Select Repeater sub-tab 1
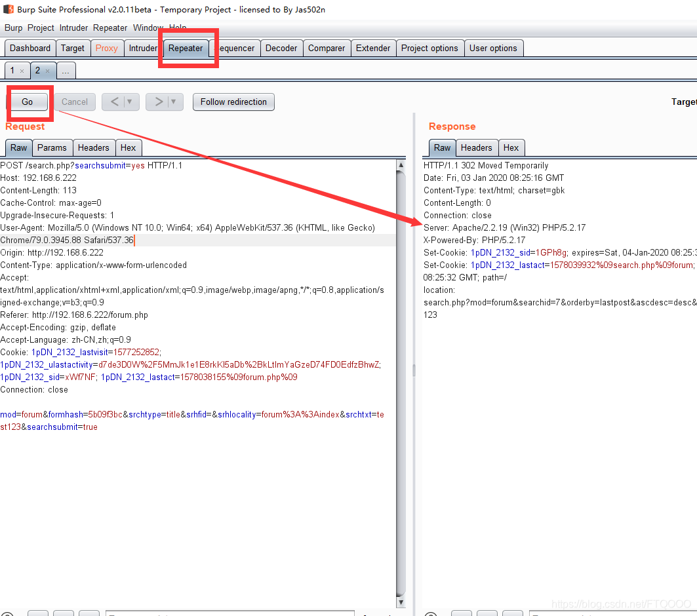This screenshot has height=616, width=697. [12, 70]
